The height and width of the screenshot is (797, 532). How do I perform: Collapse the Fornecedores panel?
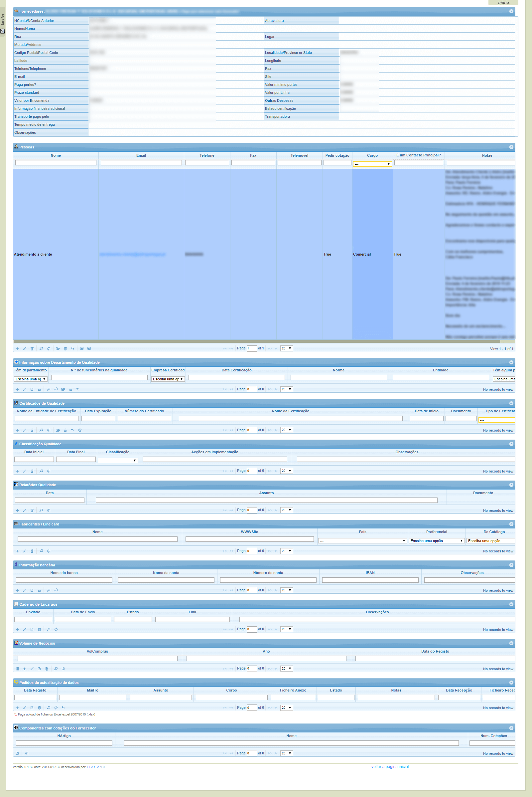[511, 11]
